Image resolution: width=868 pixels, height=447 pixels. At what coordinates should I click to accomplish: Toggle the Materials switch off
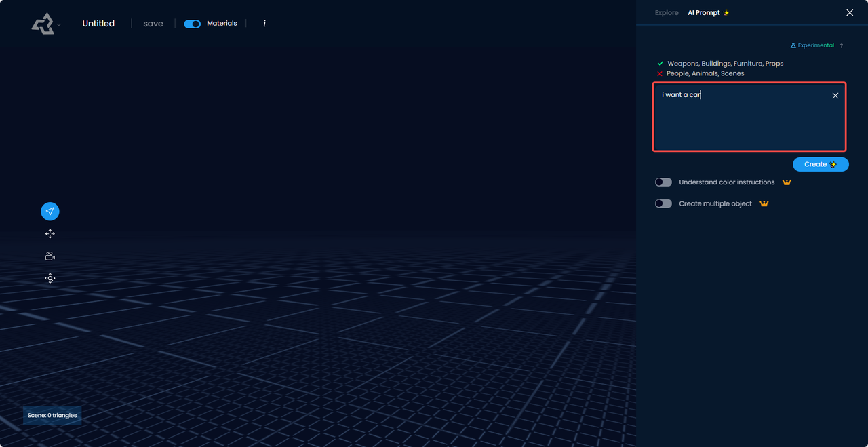(x=193, y=24)
